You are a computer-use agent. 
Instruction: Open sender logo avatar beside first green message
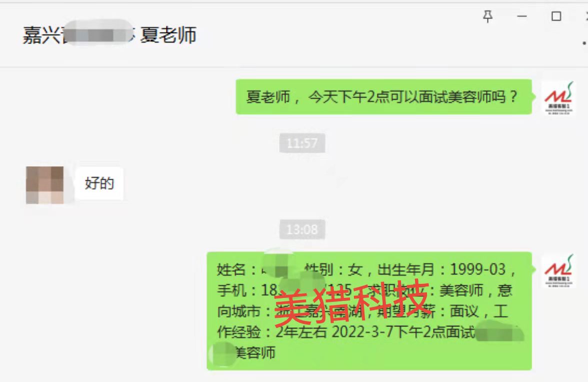click(x=558, y=98)
